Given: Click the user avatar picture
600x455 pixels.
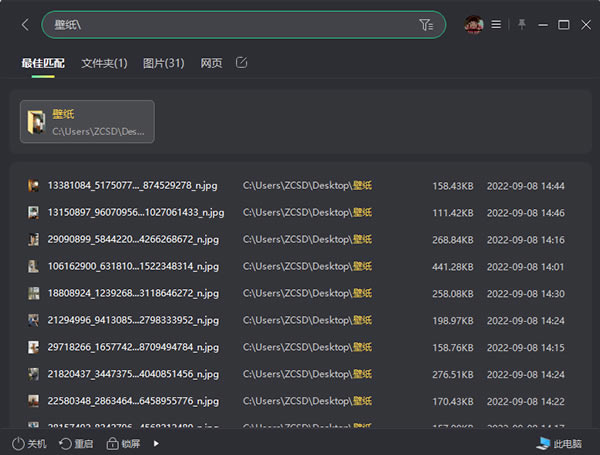Looking at the screenshot, I should [x=474, y=25].
